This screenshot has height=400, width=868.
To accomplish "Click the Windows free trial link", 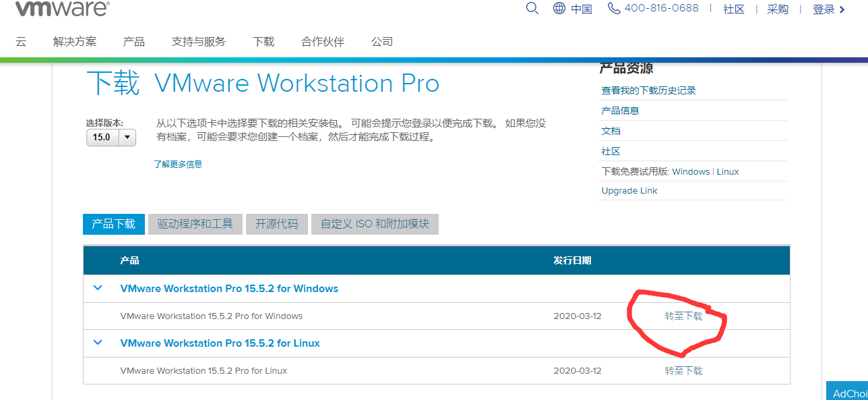I will 691,171.
